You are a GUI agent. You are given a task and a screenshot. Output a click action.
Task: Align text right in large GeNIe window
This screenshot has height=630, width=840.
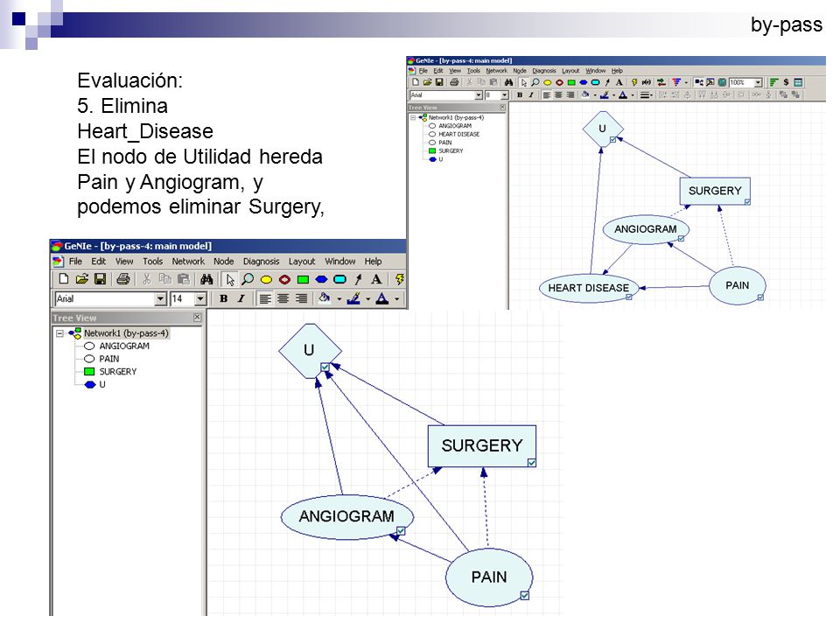point(301,299)
